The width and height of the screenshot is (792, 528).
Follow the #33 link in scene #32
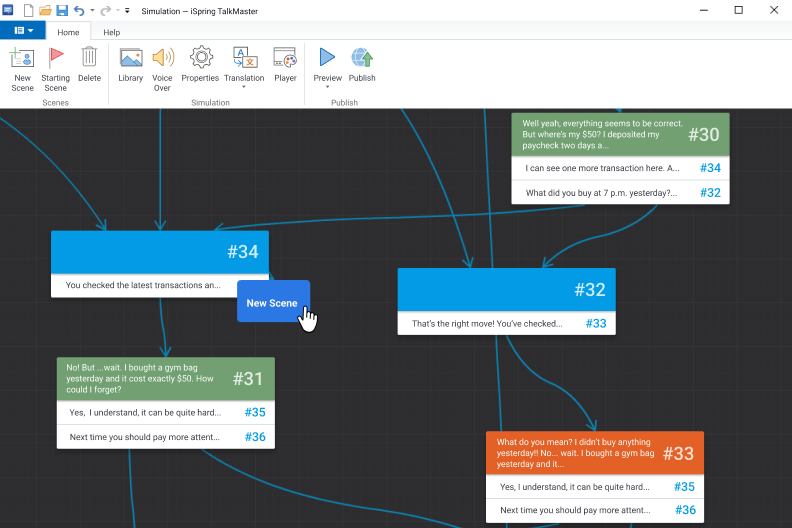pos(596,324)
